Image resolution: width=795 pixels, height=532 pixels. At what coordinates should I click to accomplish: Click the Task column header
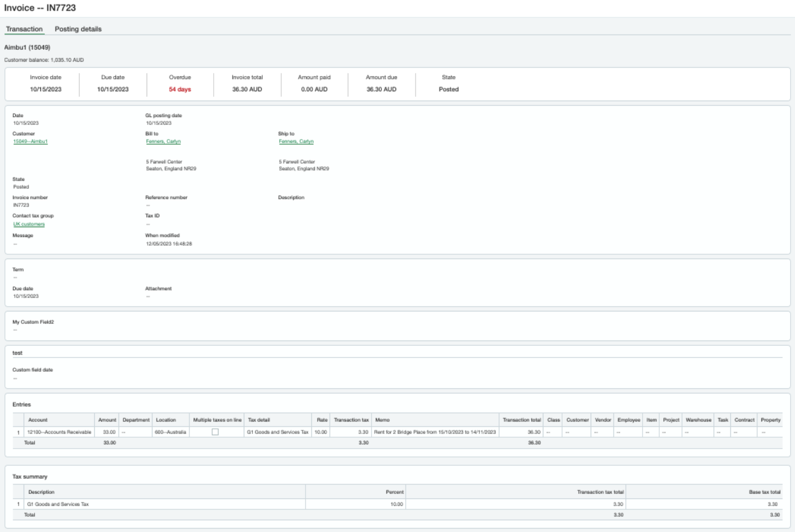coord(723,420)
